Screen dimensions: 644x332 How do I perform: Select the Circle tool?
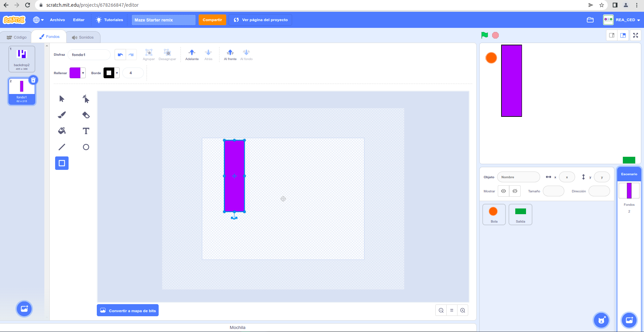point(86,147)
